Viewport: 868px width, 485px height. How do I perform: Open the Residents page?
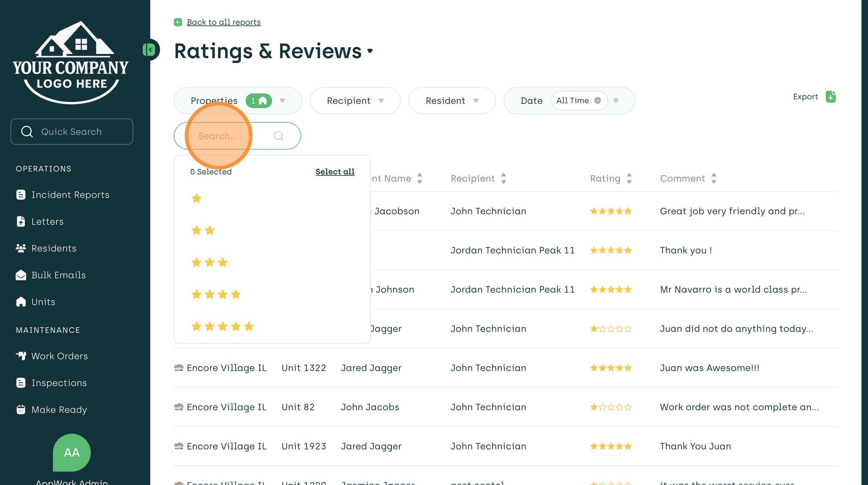(x=54, y=249)
